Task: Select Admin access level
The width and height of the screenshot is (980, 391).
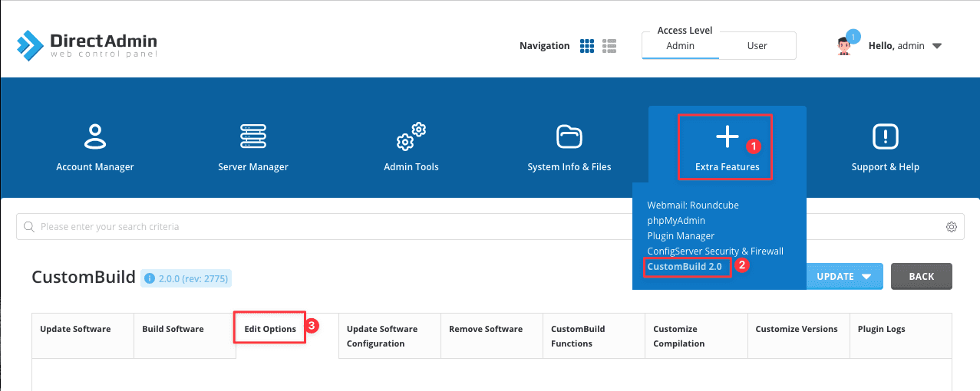Action: [x=680, y=46]
